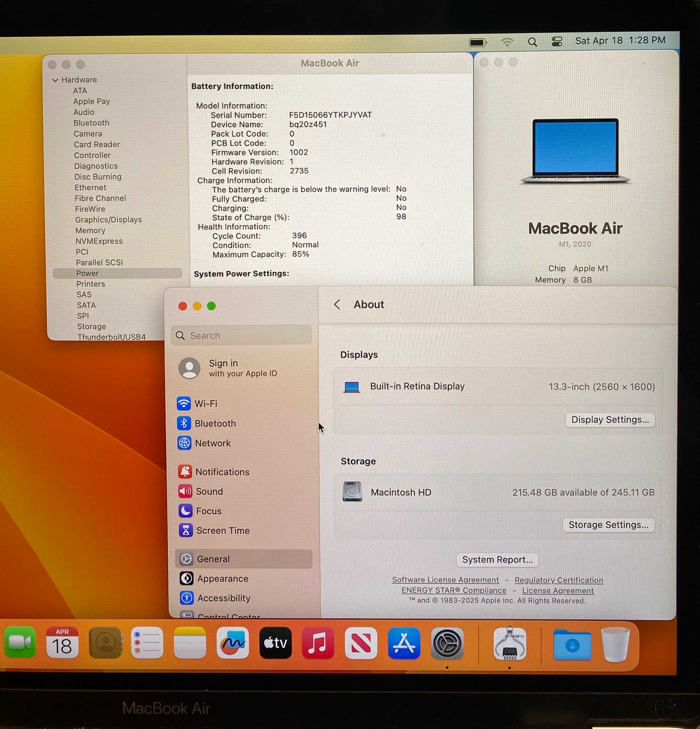
Task: Open the Wi-Fi menu bar status icon
Action: (507, 42)
